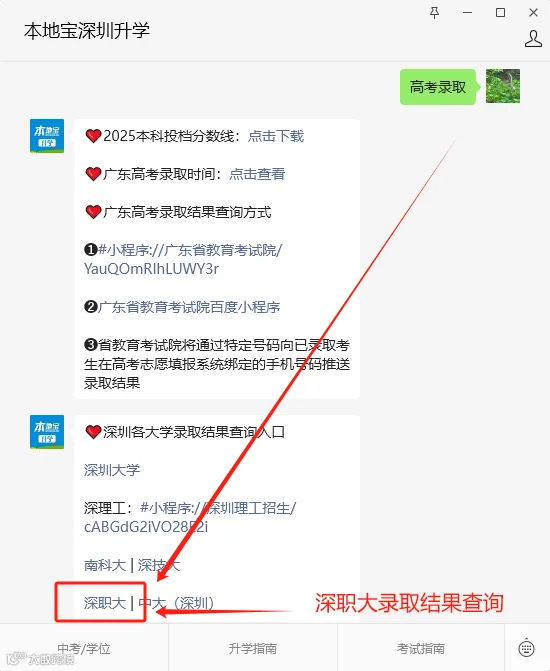The height and width of the screenshot is (671, 550).
Task: Open the 深圳大学 link
Action: 112,470
